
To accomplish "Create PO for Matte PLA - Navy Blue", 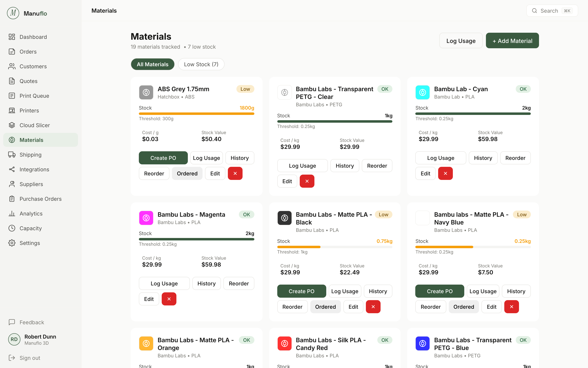I will (440, 291).
